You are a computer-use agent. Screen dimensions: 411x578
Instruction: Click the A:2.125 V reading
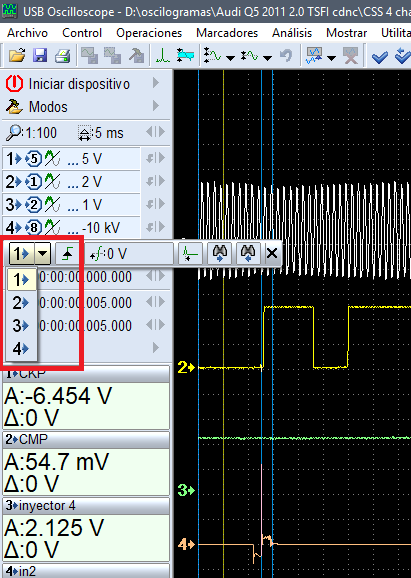pyautogui.click(x=54, y=528)
